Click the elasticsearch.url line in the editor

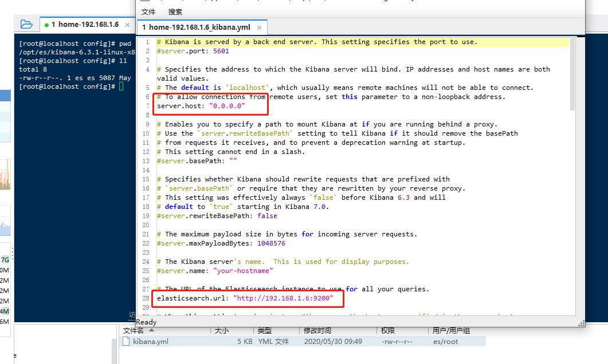tap(245, 298)
